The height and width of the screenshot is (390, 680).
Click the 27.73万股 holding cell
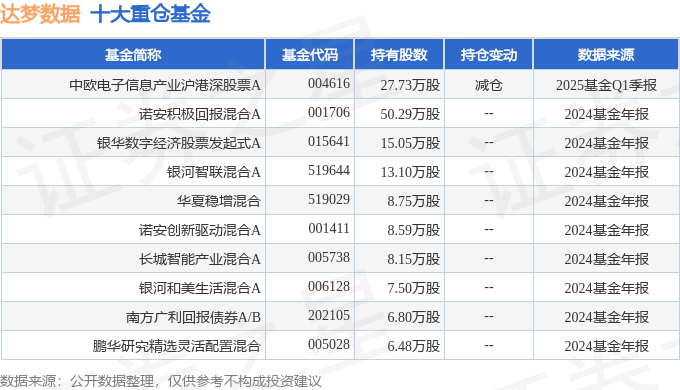tap(410, 85)
